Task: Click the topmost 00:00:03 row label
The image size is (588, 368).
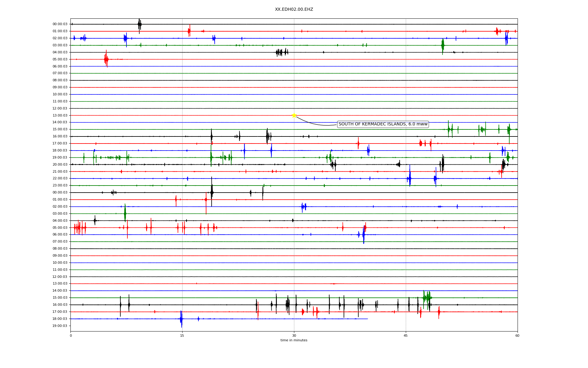Action: (x=60, y=24)
